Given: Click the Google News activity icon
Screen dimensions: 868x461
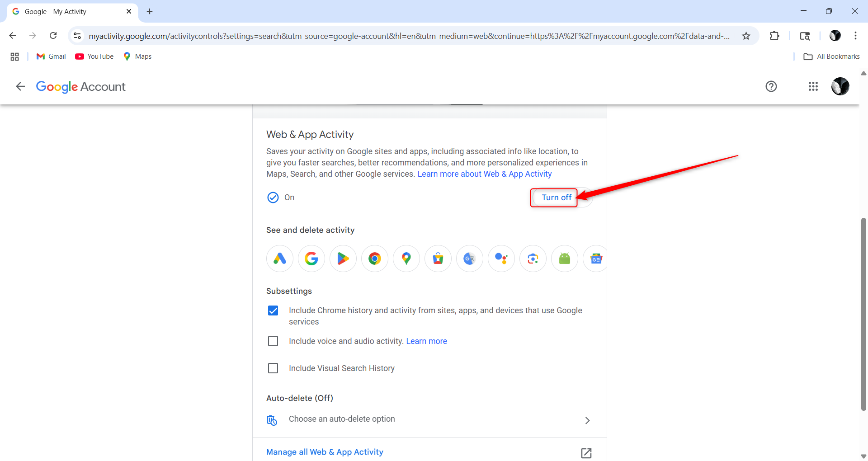Looking at the screenshot, I should coord(596,259).
